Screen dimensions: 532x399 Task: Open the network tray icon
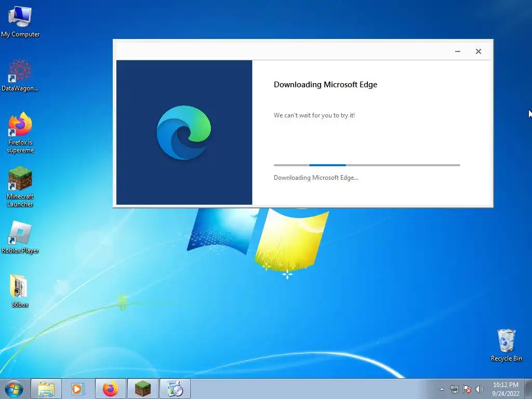[454, 389]
